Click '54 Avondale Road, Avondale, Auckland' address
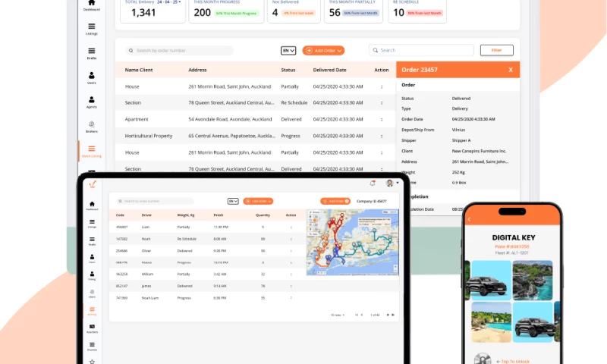This screenshot has height=364, width=607. pos(230,119)
